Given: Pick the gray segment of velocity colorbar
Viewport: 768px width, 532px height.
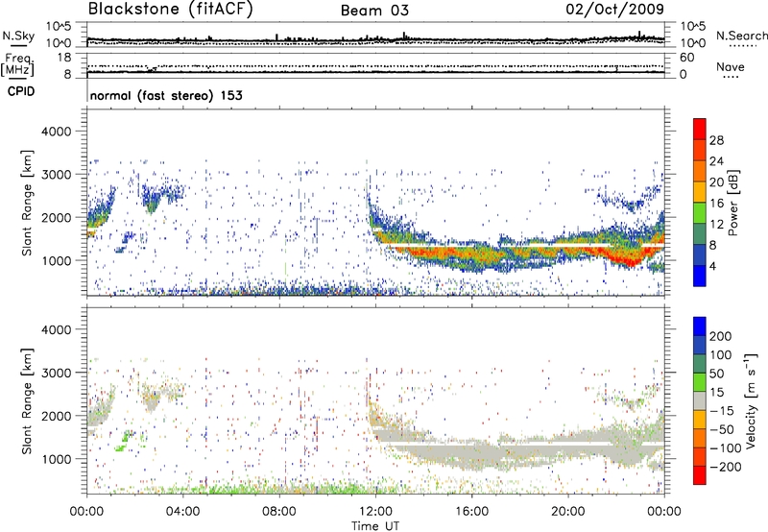Looking at the screenshot, I should pyautogui.click(x=700, y=400).
